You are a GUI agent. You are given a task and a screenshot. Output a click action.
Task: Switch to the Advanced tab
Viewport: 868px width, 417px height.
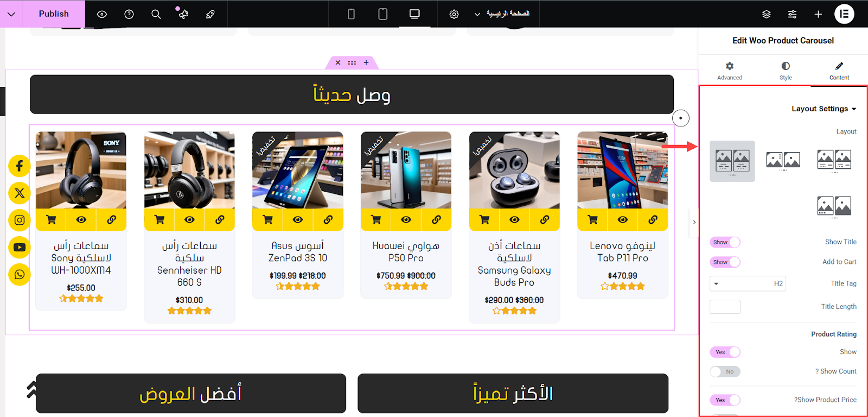click(730, 71)
